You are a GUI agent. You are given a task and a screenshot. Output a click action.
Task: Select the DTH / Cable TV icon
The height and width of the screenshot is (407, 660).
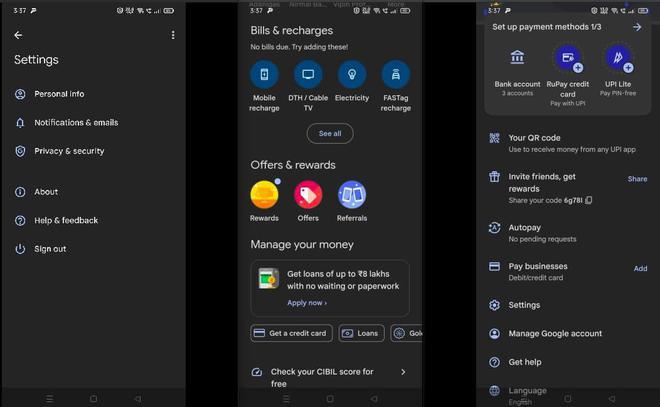308,74
